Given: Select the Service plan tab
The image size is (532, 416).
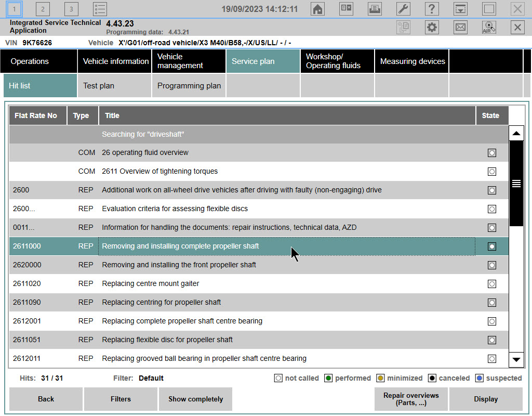Looking at the screenshot, I should coord(263,61).
